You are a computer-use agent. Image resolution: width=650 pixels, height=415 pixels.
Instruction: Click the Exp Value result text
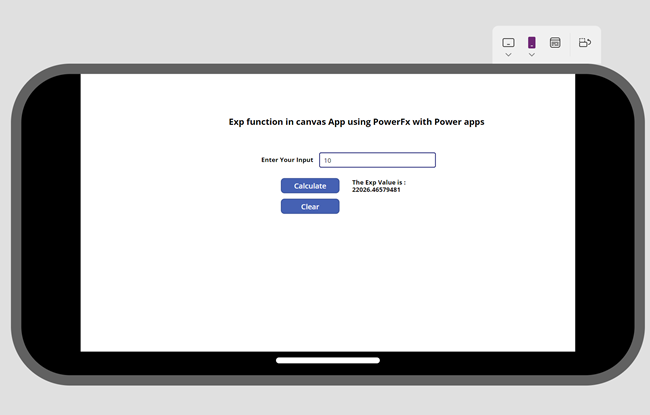379,186
